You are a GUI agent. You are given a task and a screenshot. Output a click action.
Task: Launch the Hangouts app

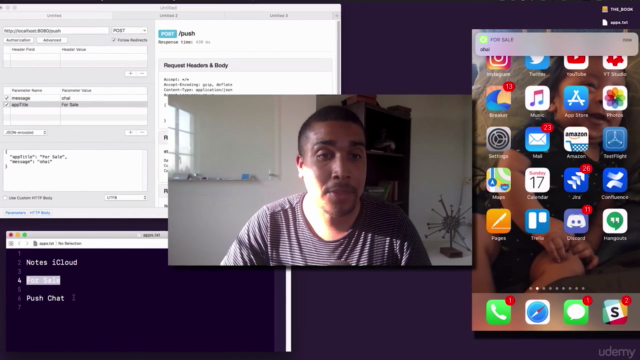point(615,221)
